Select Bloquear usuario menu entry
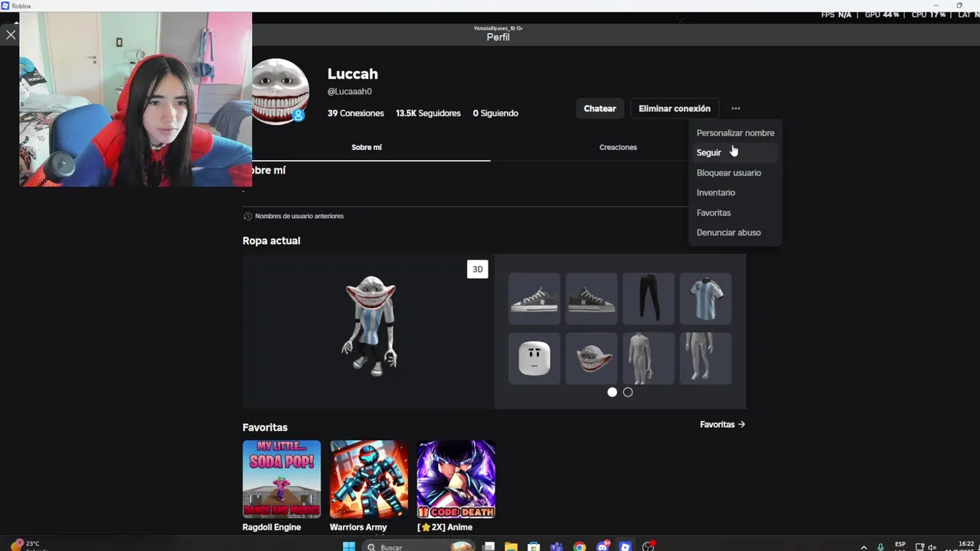 pyautogui.click(x=735, y=173)
